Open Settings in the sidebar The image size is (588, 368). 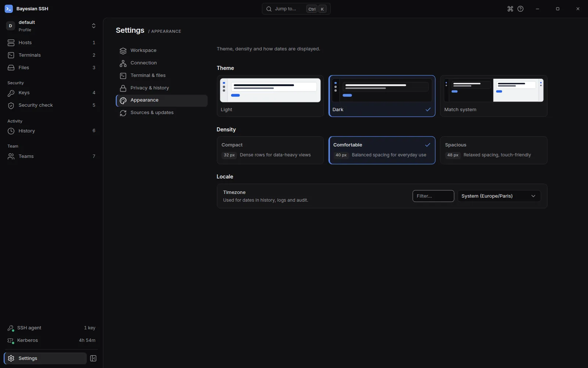click(x=45, y=358)
